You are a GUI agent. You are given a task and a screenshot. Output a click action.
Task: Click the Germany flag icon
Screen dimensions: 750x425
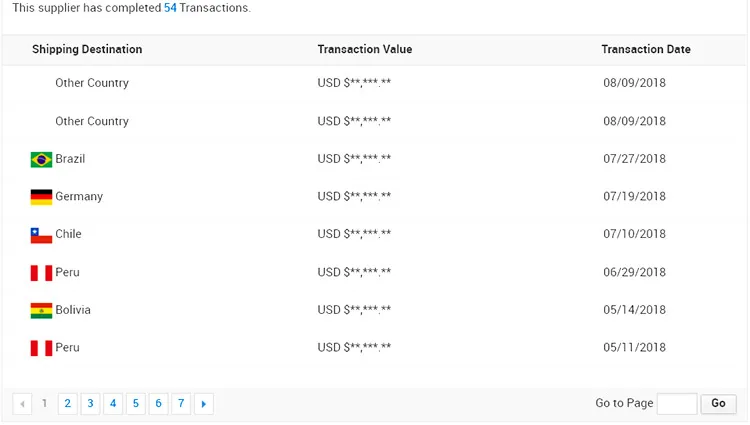(41, 197)
